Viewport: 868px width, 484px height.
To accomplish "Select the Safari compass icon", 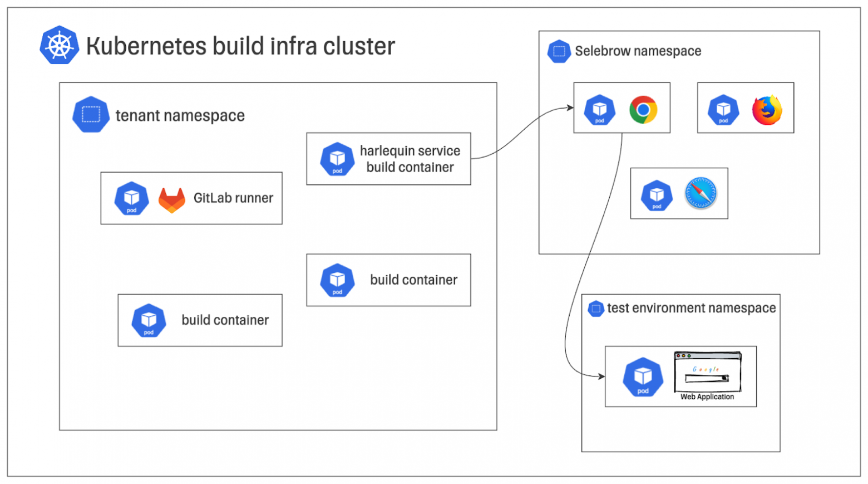I will tap(701, 193).
